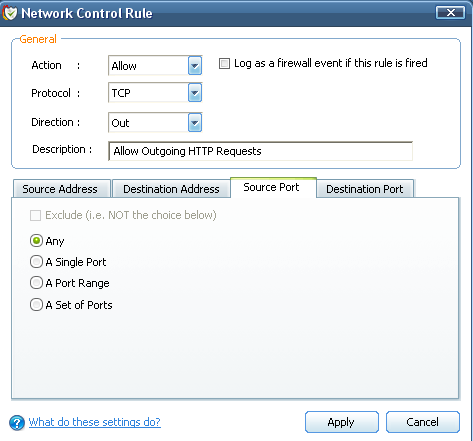Click the blue help question mark icon

coord(17,423)
